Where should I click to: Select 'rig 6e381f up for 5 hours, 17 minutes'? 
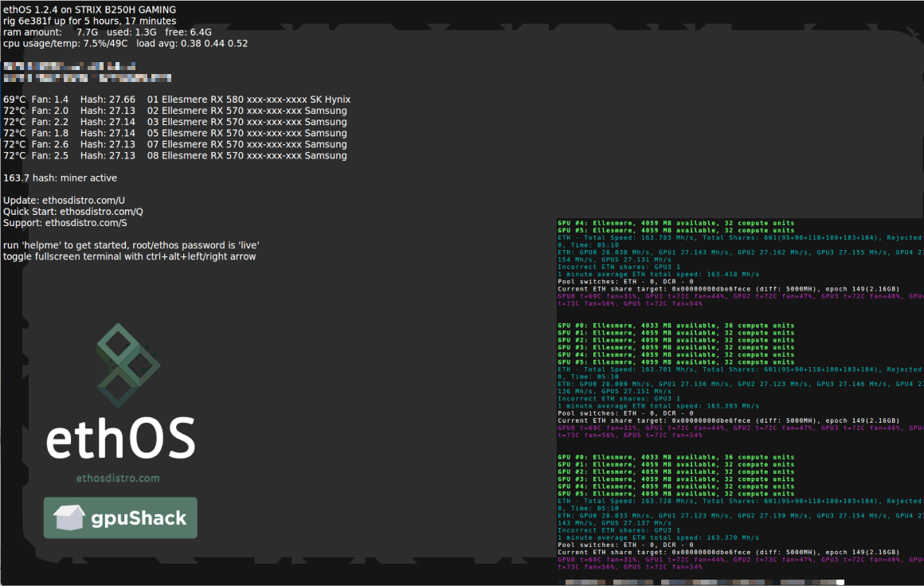pos(89,21)
